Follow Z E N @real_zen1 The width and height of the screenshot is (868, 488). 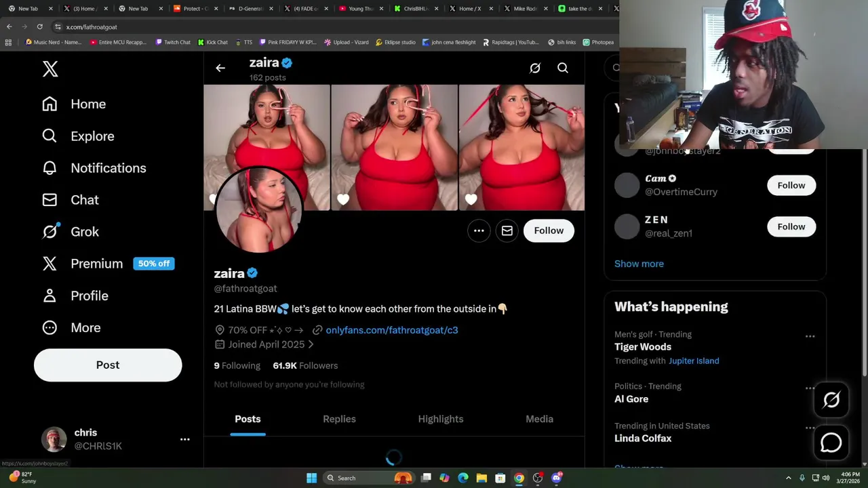tap(791, 226)
